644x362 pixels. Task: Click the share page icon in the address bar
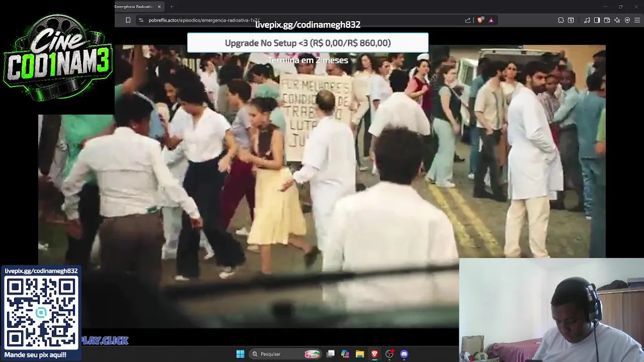pos(468,20)
